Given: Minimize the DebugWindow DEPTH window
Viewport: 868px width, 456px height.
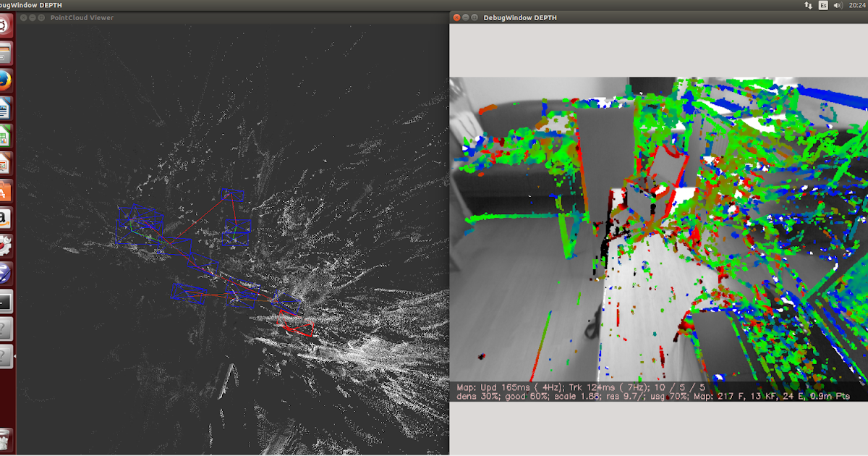Looking at the screenshot, I should coord(465,17).
